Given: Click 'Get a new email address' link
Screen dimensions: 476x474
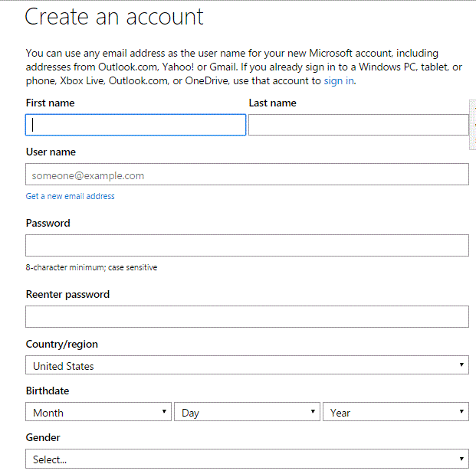Looking at the screenshot, I should tap(70, 196).
